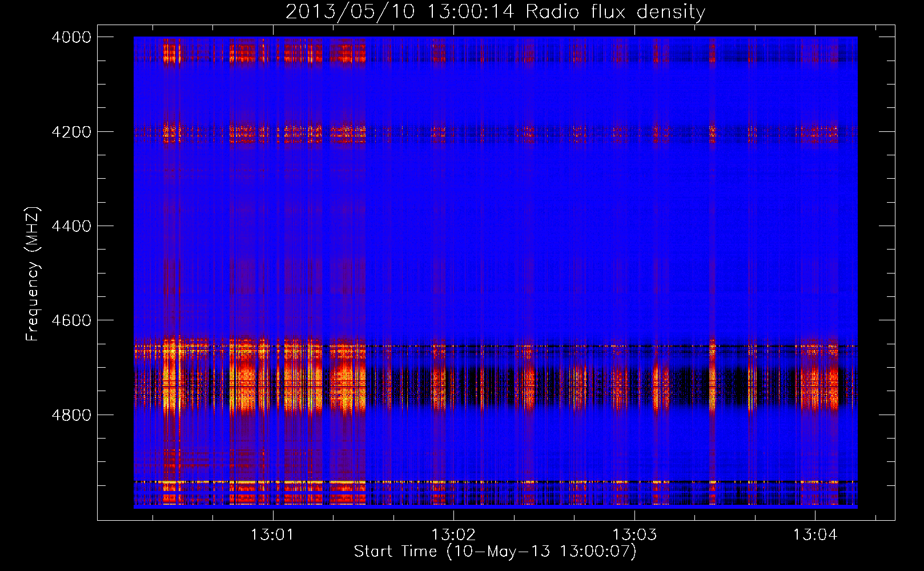
Task: Click the 'Frequency (MHZ)' axis label
Action: coord(33,274)
